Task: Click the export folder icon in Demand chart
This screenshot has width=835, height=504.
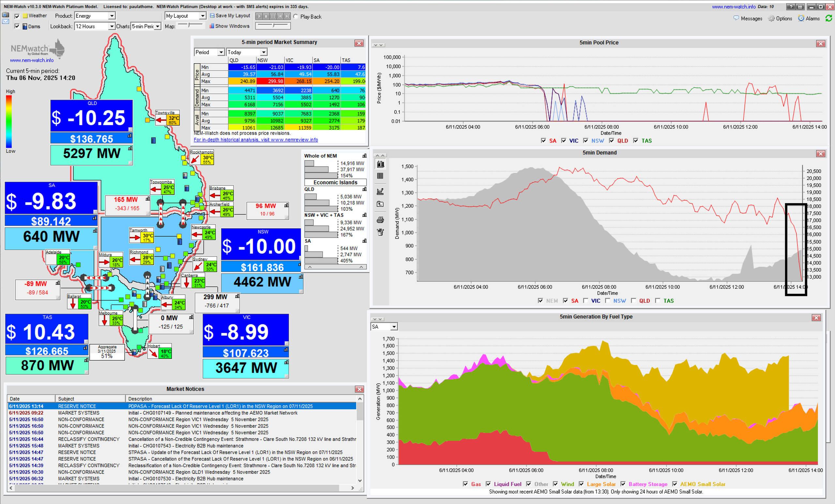Action: point(380,204)
